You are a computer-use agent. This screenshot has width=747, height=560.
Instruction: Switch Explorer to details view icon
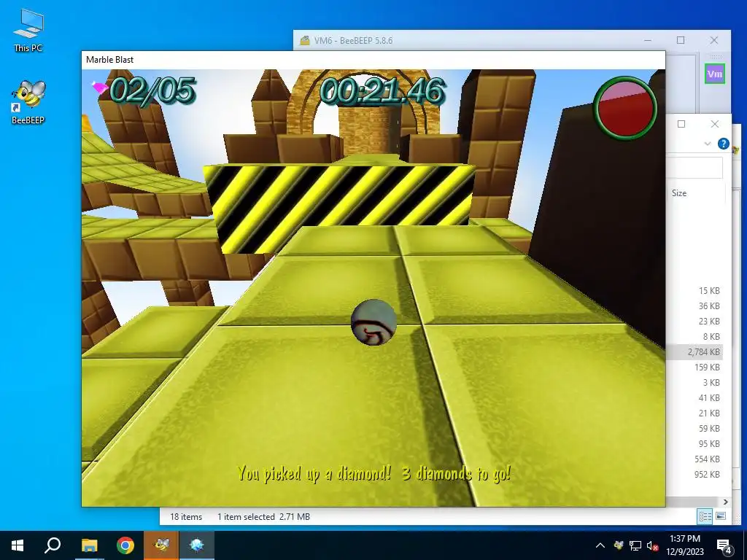(705, 516)
